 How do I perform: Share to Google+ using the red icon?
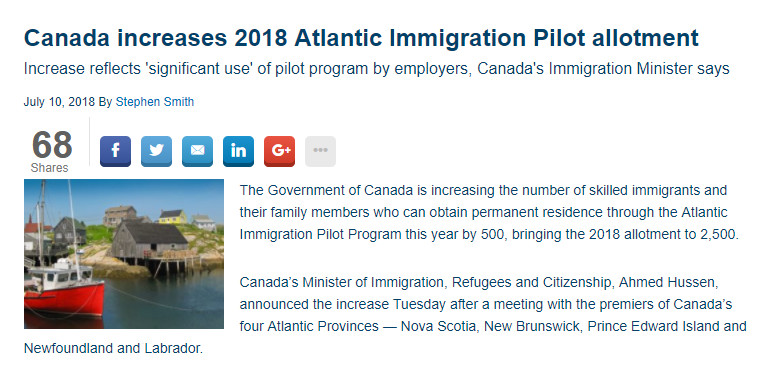279,151
